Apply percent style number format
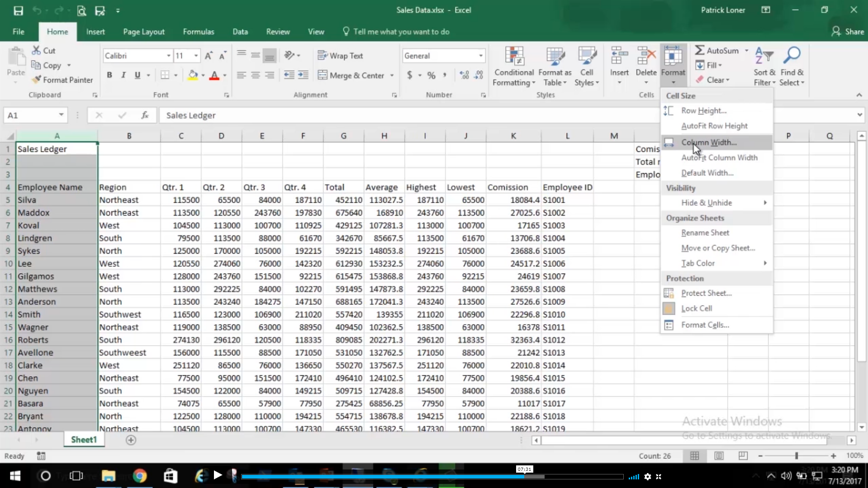 pos(432,75)
